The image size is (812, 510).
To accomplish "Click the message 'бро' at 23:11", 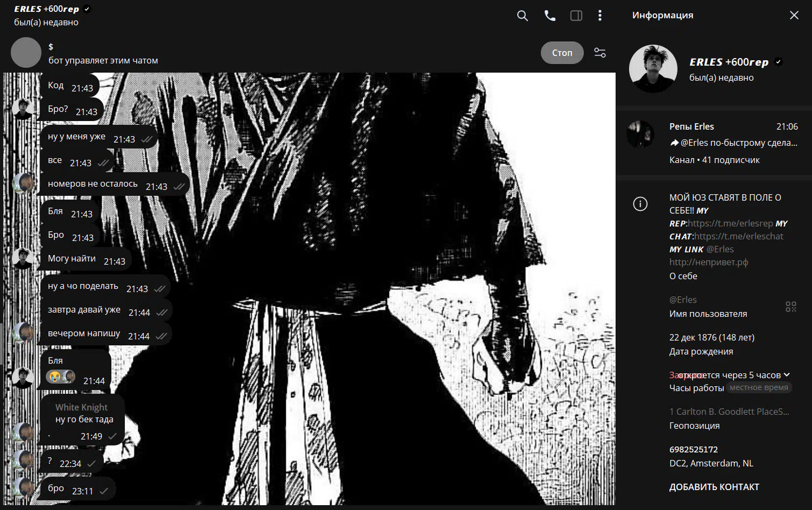I will point(78,488).
